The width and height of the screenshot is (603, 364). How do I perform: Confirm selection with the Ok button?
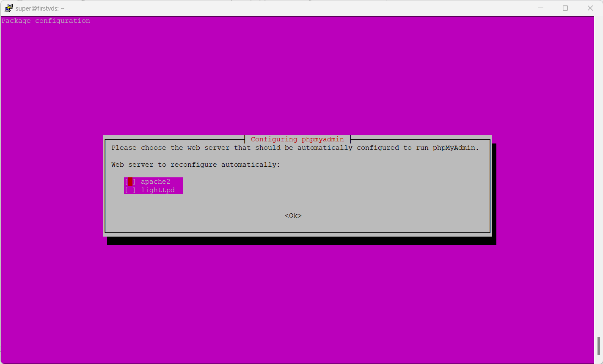tap(293, 215)
